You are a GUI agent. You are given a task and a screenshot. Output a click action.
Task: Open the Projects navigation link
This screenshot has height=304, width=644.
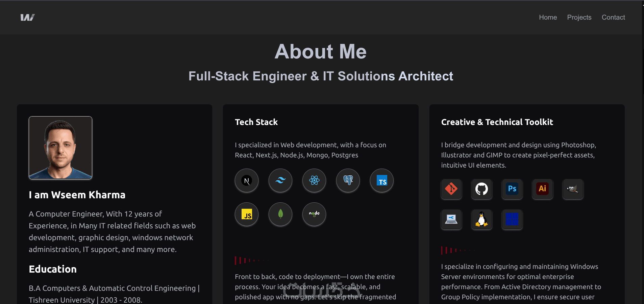pyautogui.click(x=579, y=17)
